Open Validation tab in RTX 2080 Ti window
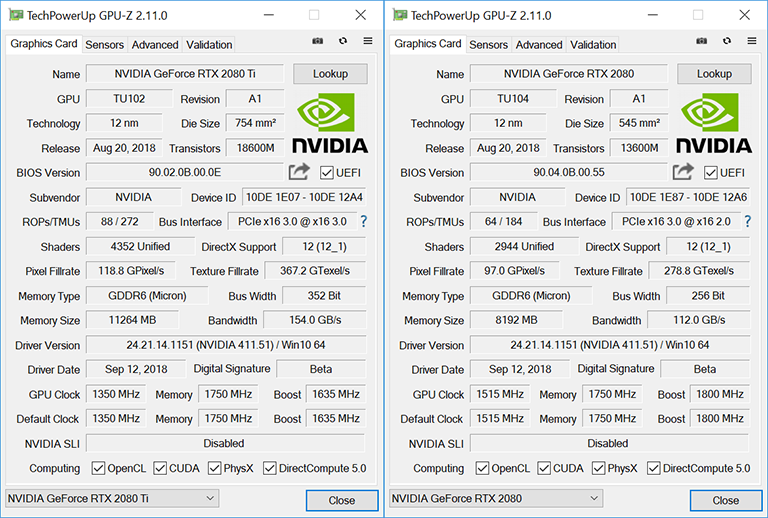This screenshot has width=768, height=518. tap(209, 45)
